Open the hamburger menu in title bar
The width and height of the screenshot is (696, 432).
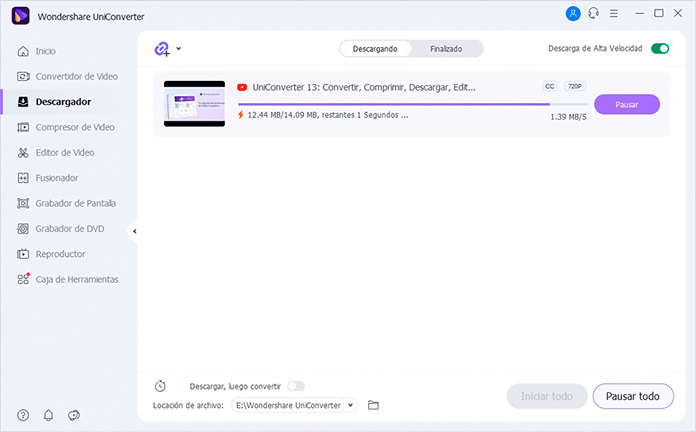[614, 14]
